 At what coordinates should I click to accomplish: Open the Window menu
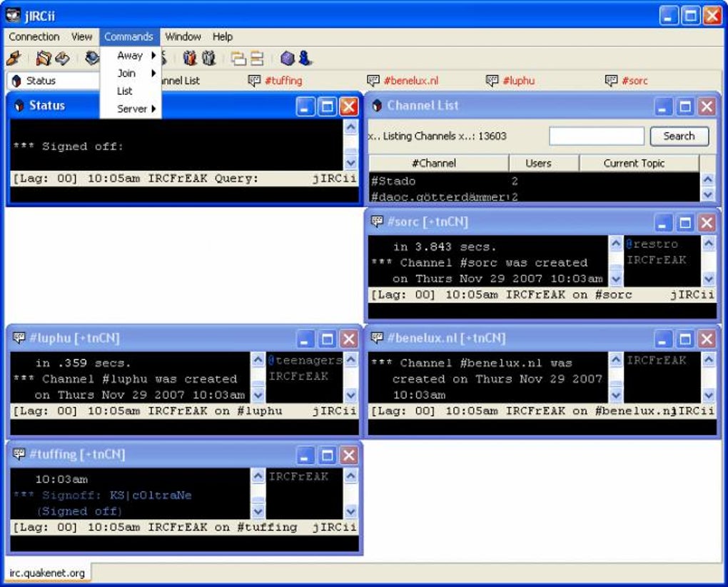tap(183, 36)
